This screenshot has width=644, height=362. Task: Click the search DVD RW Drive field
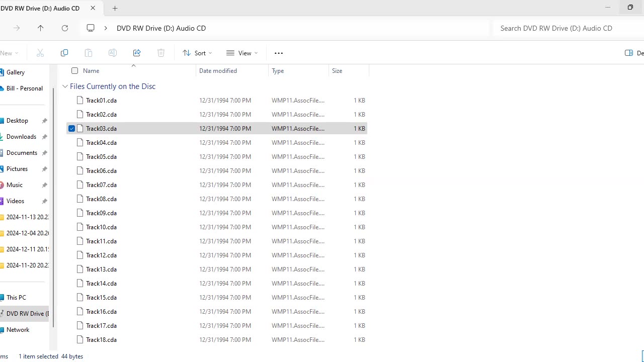click(569, 28)
